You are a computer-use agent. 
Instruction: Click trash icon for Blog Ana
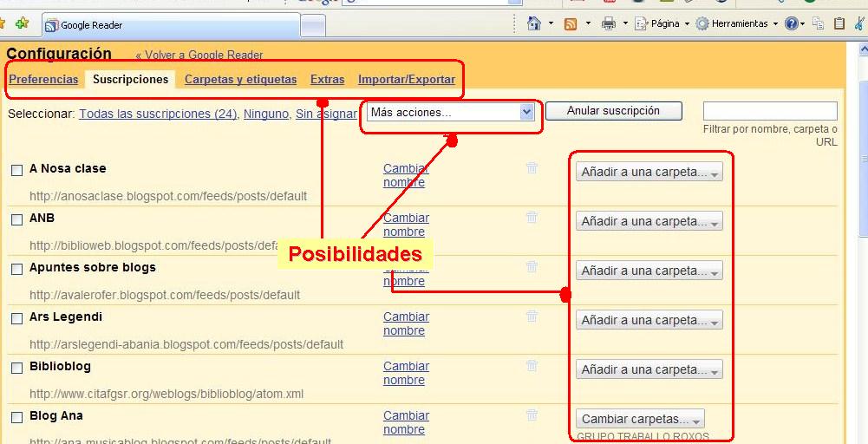click(532, 415)
